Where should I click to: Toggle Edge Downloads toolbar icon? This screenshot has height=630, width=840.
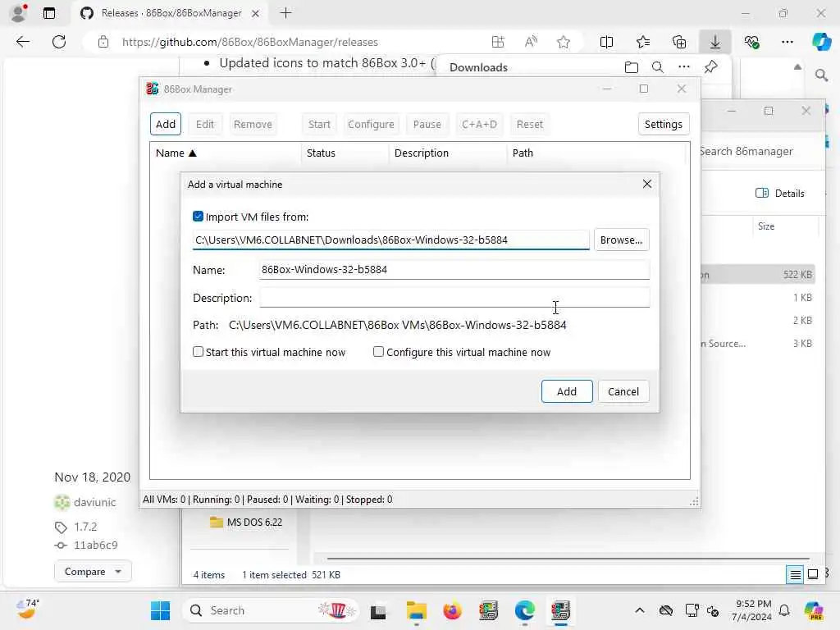(714, 42)
